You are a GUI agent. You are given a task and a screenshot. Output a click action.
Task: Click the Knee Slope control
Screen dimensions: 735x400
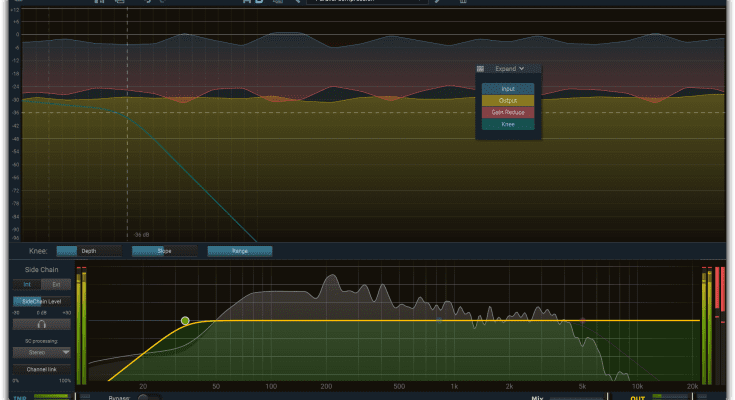click(164, 251)
